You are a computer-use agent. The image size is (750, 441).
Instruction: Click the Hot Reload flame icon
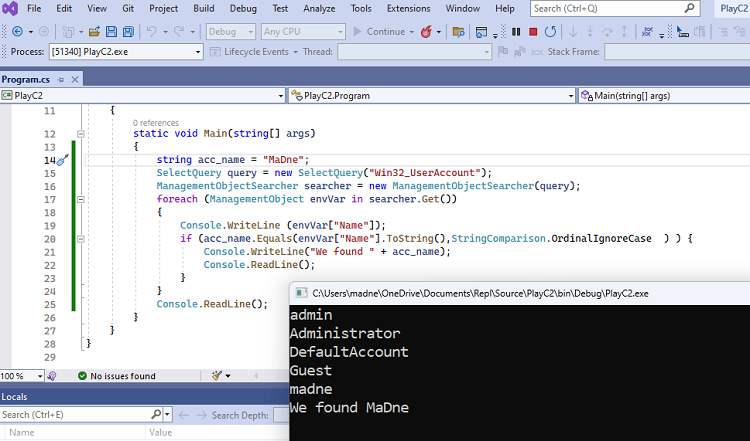[x=426, y=32]
